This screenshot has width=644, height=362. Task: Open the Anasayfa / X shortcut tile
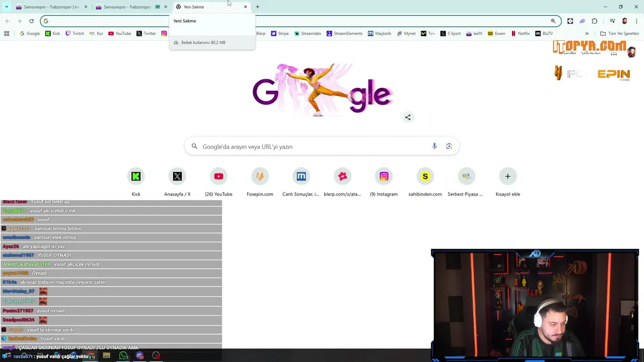[177, 176]
